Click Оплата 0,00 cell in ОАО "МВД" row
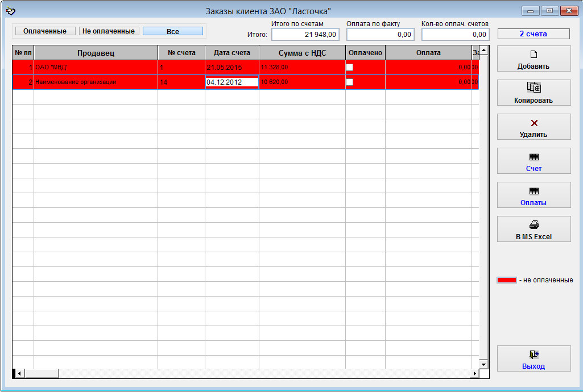Screen dimensions: 583x392 (428, 67)
